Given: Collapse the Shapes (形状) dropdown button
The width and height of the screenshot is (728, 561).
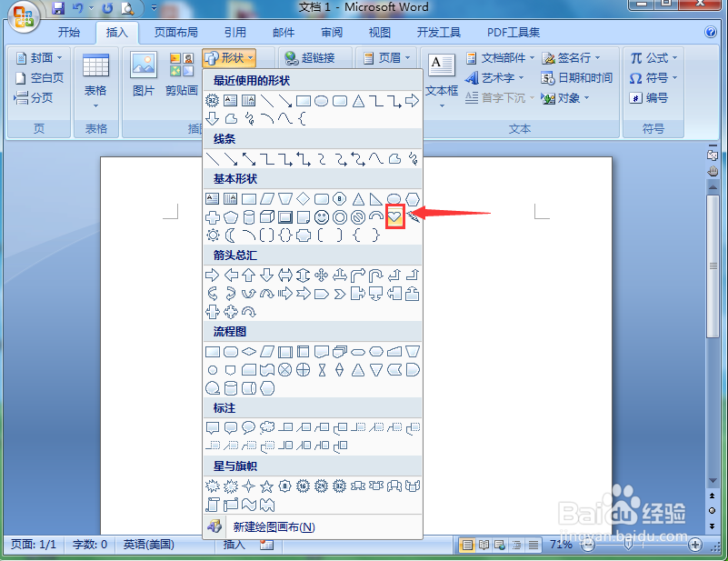Looking at the screenshot, I should (x=229, y=58).
